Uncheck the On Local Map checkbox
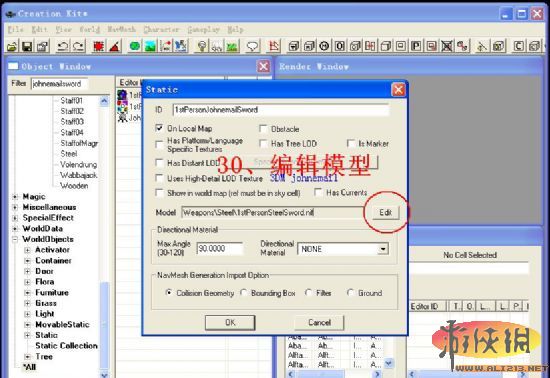550x378 pixels. click(159, 128)
